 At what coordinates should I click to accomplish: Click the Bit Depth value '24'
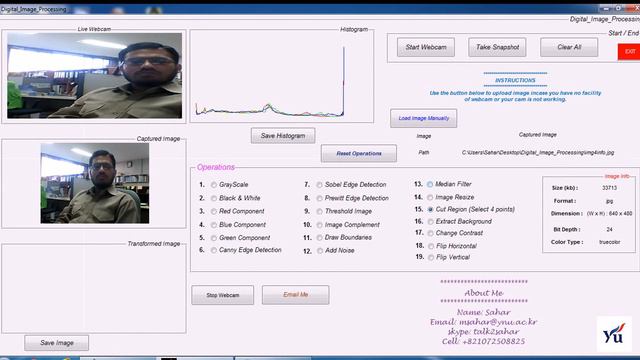pyautogui.click(x=609, y=230)
